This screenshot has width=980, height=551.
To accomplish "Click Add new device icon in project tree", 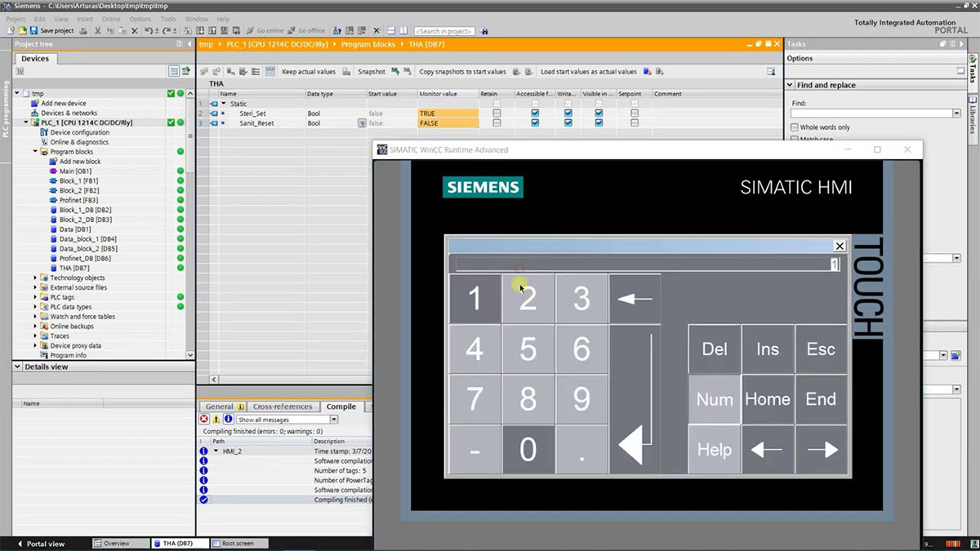I will [34, 103].
